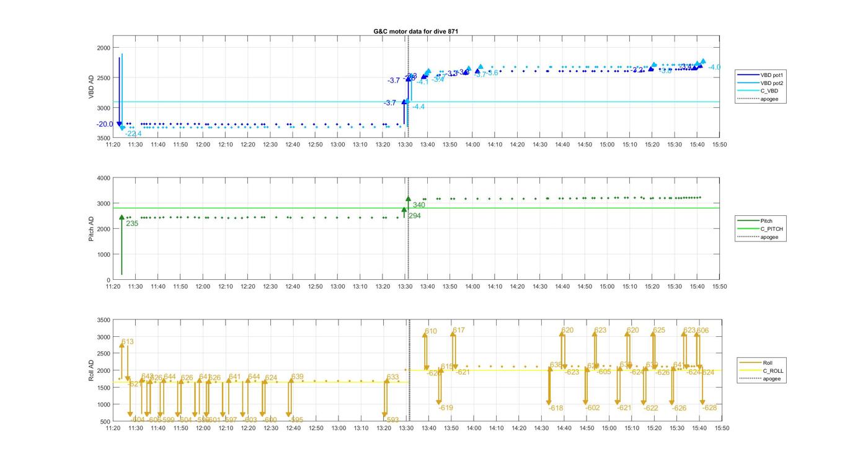868x474 pixels.
Task: Click the "294" pitch data label
Action: (415, 216)
